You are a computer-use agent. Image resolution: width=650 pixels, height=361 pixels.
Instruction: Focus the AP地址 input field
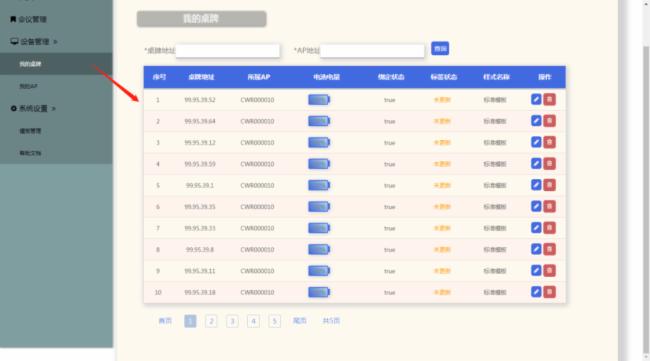click(372, 51)
